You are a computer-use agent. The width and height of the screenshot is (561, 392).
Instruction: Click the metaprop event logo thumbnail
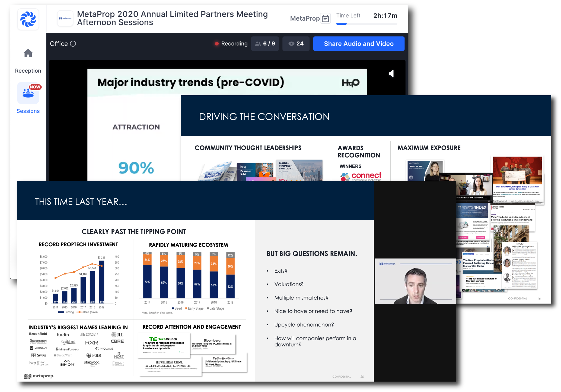pyautogui.click(x=65, y=18)
